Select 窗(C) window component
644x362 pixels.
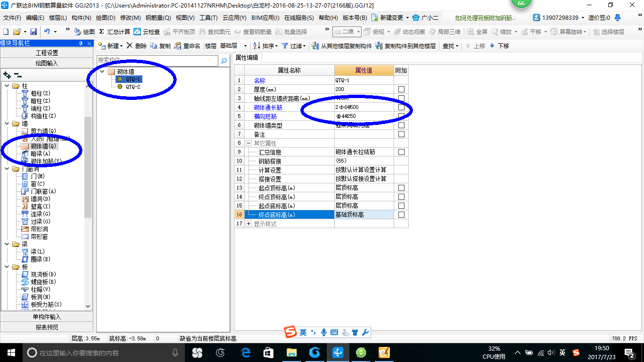coord(37,184)
